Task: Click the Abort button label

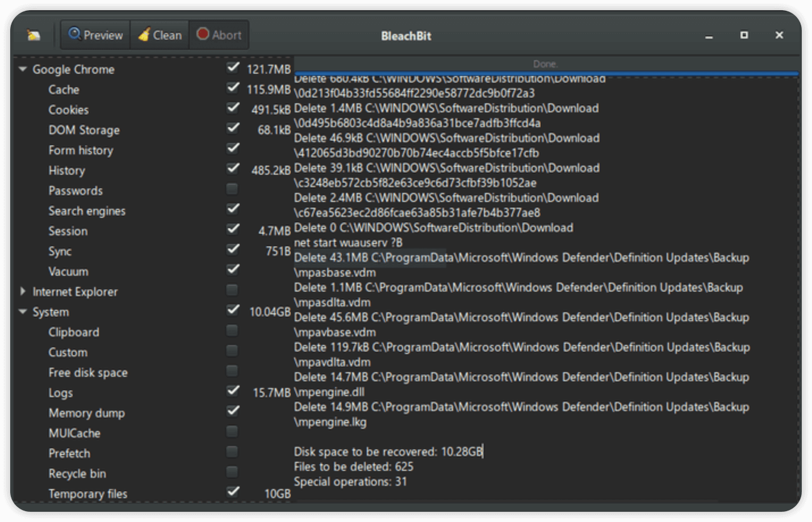Action: [227, 35]
